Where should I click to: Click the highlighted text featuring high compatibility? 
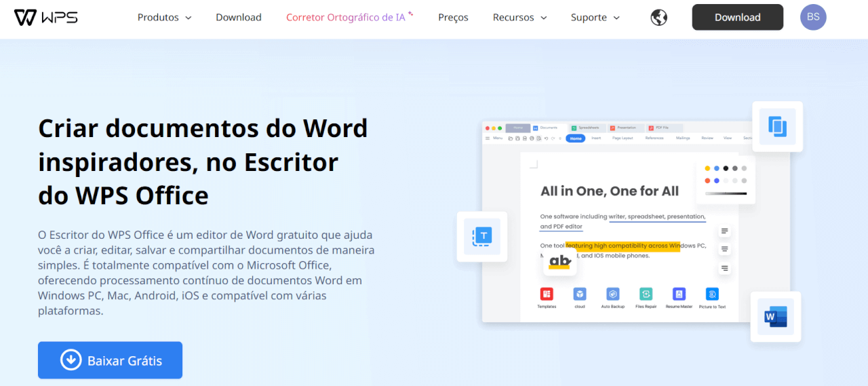623,246
